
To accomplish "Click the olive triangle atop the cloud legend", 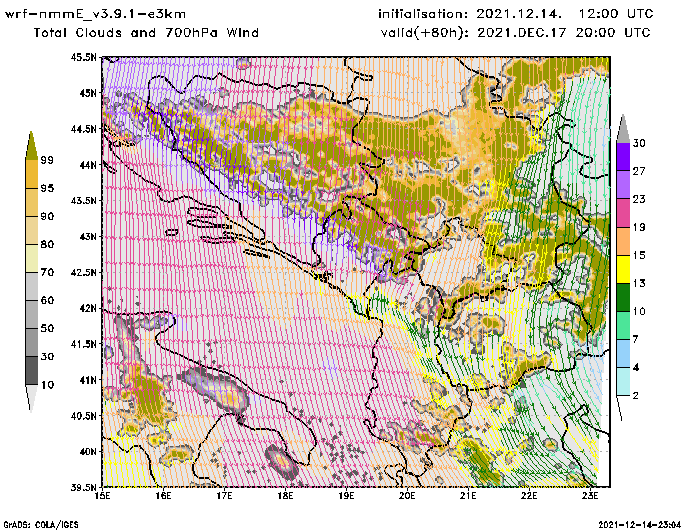I will 31,146.
